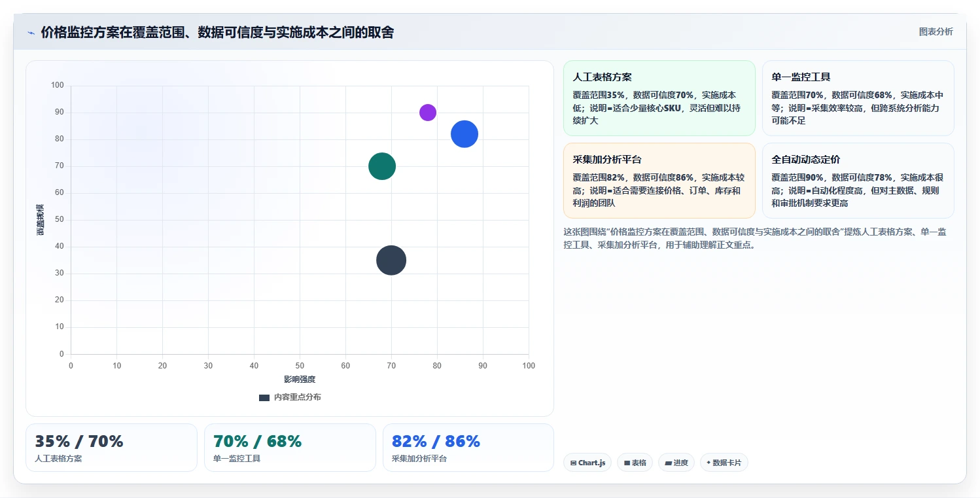Click the 覆盖规模 y-axis label

pyautogui.click(x=41, y=220)
